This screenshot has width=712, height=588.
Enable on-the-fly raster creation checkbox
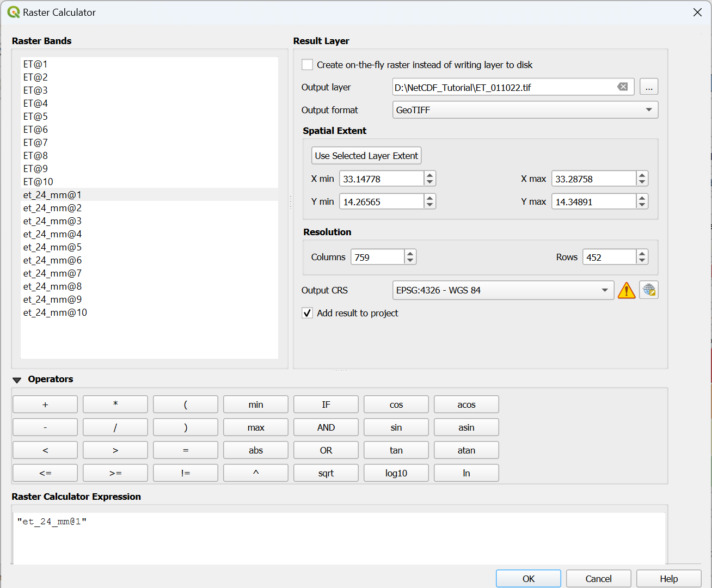pyautogui.click(x=308, y=65)
